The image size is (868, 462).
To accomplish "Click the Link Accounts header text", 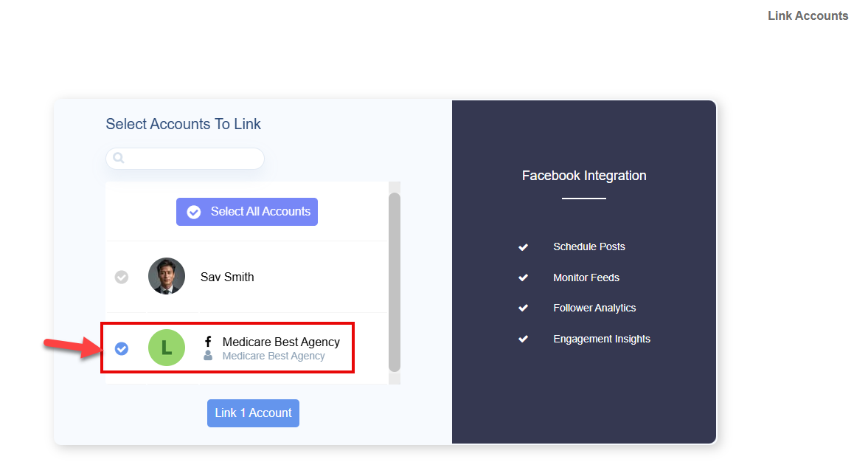I will coord(808,16).
